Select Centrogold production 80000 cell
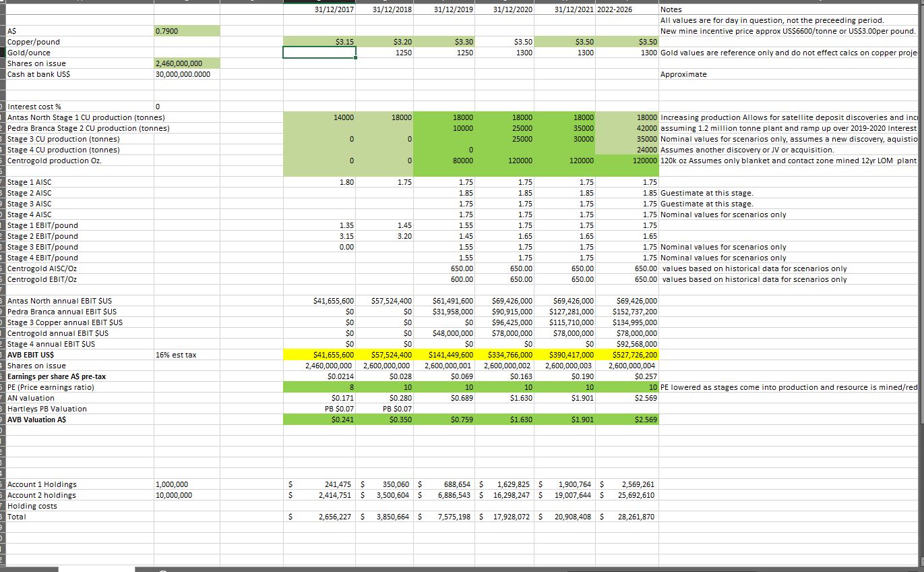This screenshot has height=572, width=924. 445,161
